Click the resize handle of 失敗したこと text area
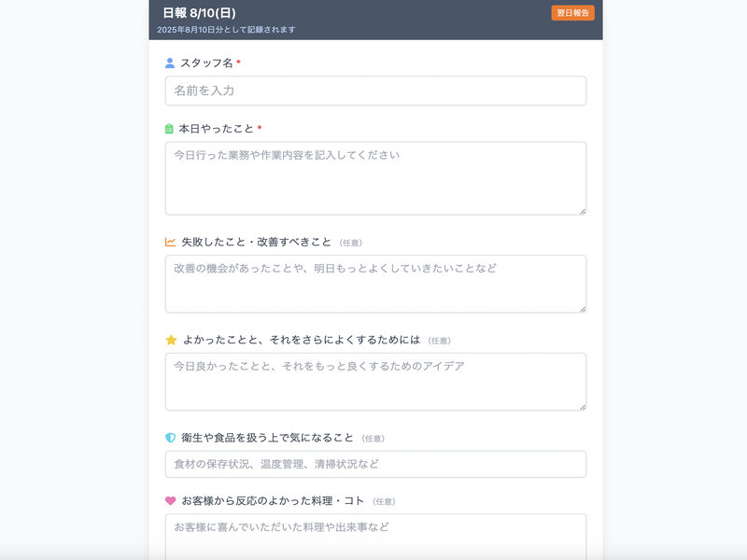This screenshot has height=560, width=747. [582, 310]
